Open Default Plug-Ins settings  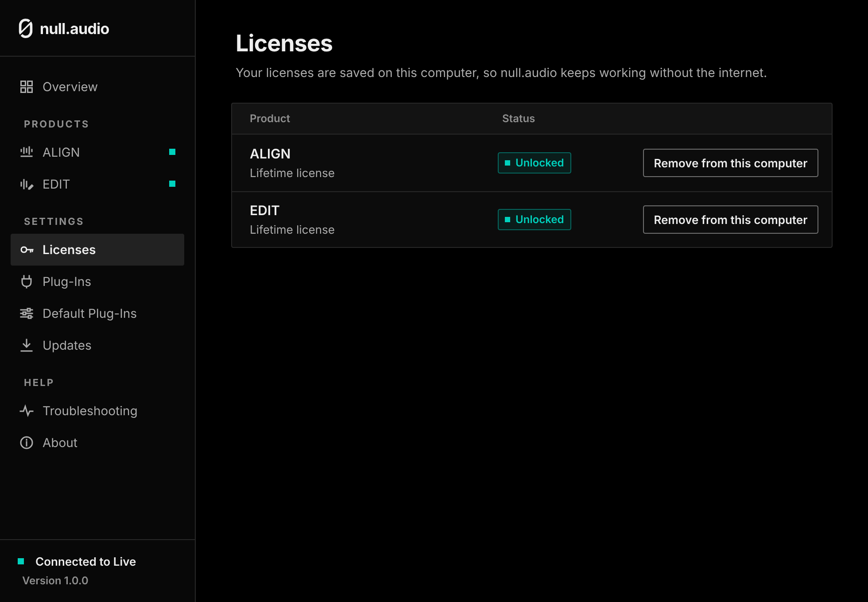tap(97, 313)
